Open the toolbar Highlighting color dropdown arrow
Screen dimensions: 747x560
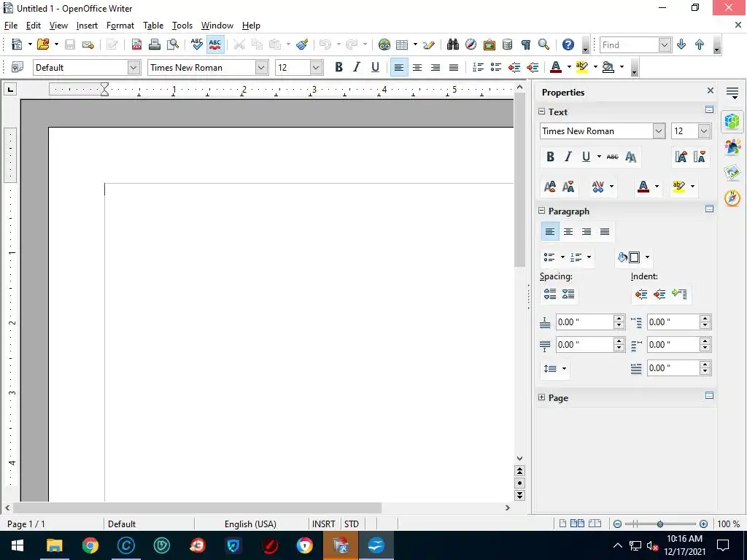coord(595,67)
